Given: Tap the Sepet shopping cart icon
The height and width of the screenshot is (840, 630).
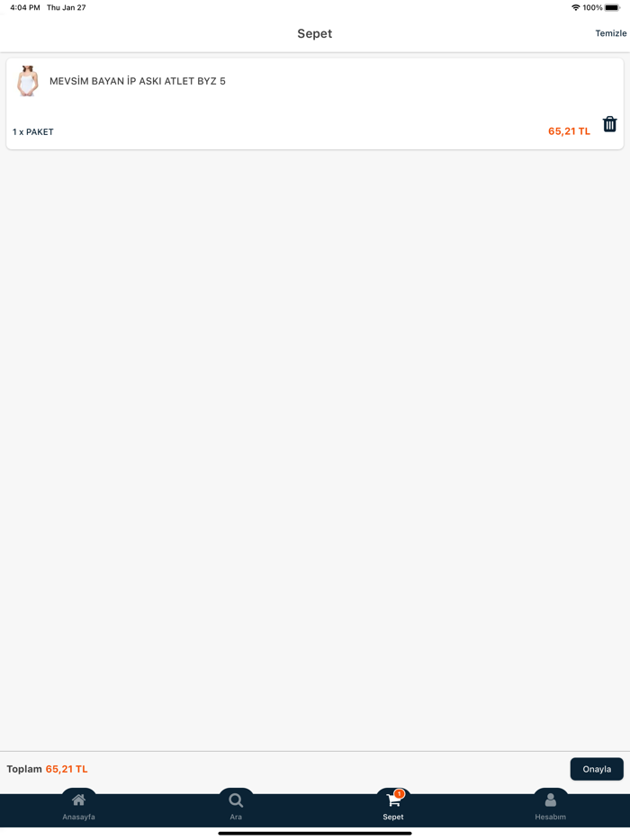Looking at the screenshot, I should tap(393, 800).
